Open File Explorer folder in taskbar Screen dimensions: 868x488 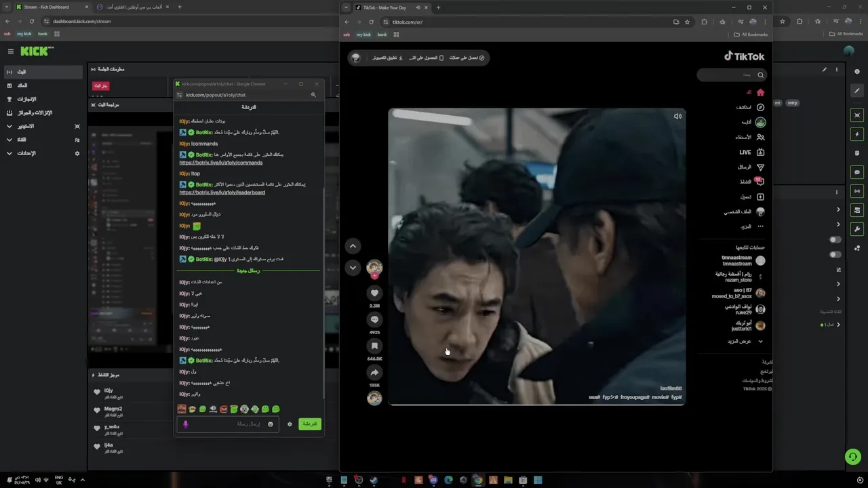508,480
